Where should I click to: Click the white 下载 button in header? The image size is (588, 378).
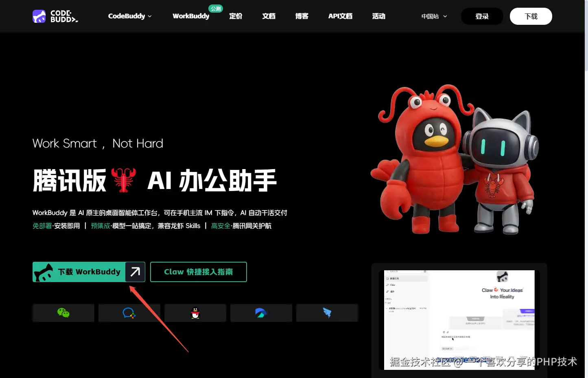(x=531, y=16)
